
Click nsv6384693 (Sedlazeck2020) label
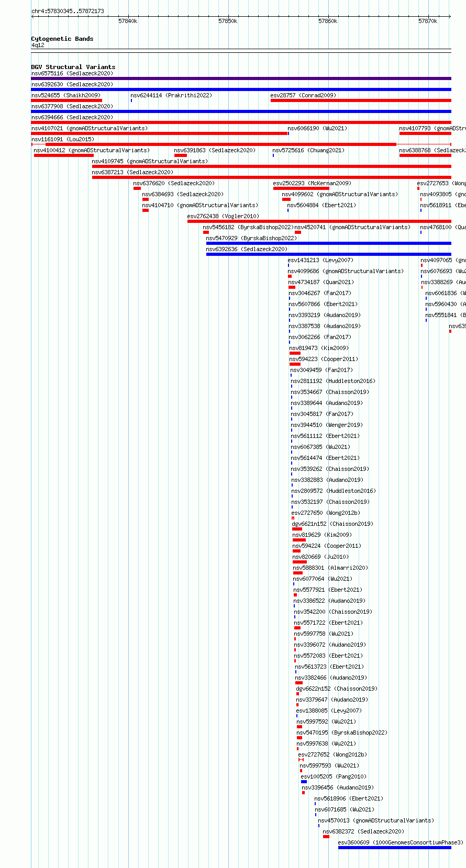pos(183,194)
